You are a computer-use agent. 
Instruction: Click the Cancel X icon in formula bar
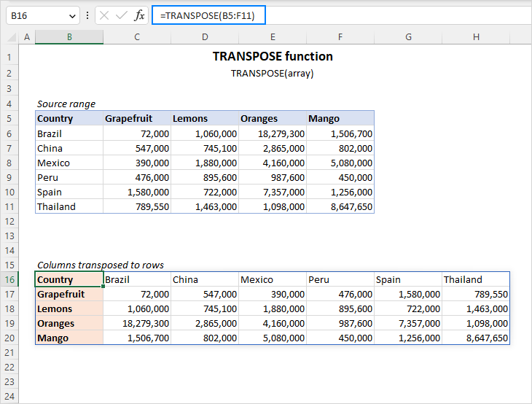click(x=106, y=15)
